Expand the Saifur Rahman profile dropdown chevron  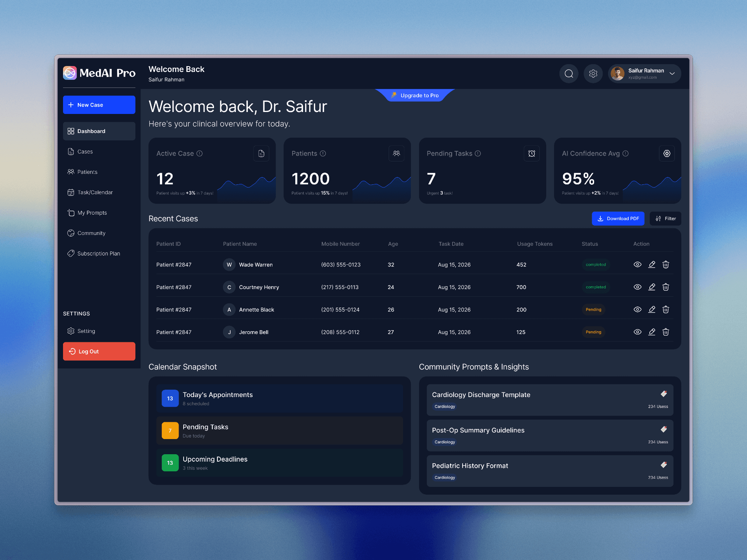click(x=672, y=73)
